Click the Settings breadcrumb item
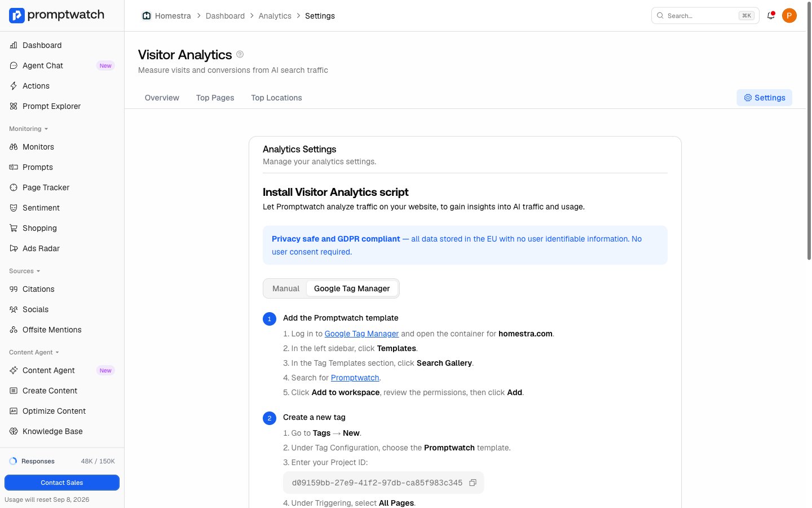 [320, 16]
